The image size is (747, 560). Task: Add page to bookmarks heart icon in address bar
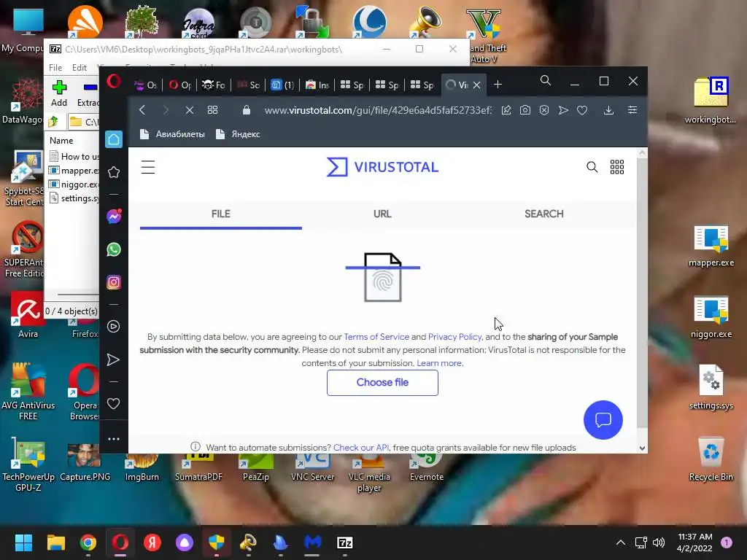[x=582, y=110]
